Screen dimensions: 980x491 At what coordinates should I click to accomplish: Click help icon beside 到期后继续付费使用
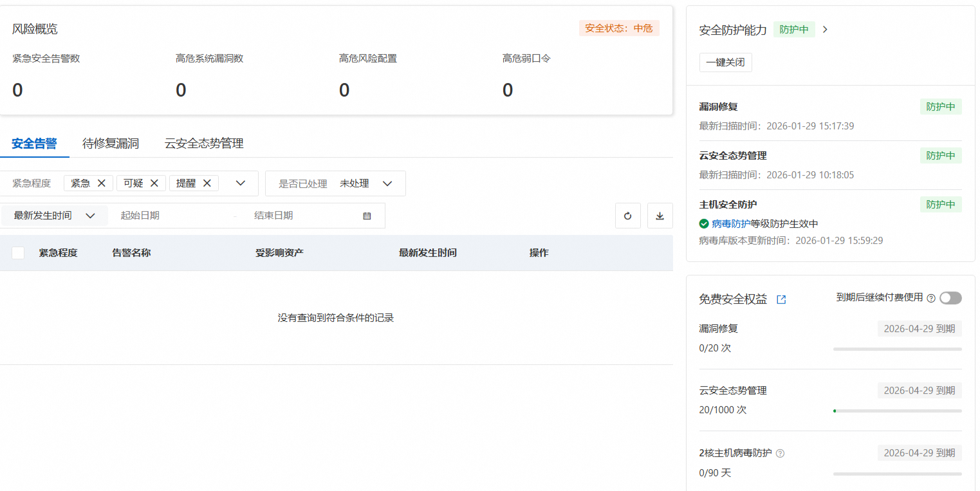(930, 298)
